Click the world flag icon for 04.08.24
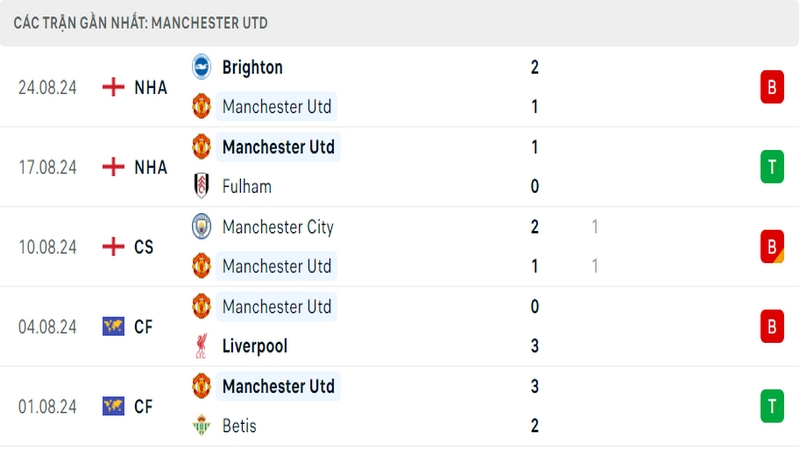Viewport: 800px width, 450px height. [113, 326]
